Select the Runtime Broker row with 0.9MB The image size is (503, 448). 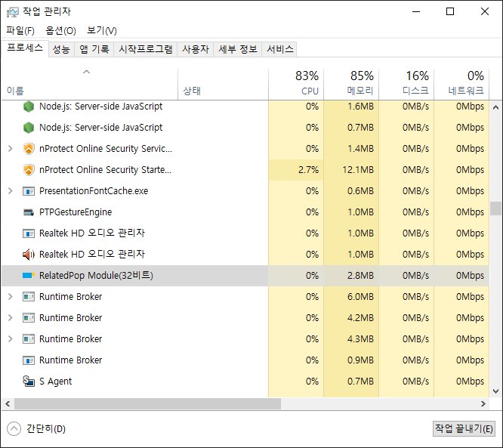245,360
